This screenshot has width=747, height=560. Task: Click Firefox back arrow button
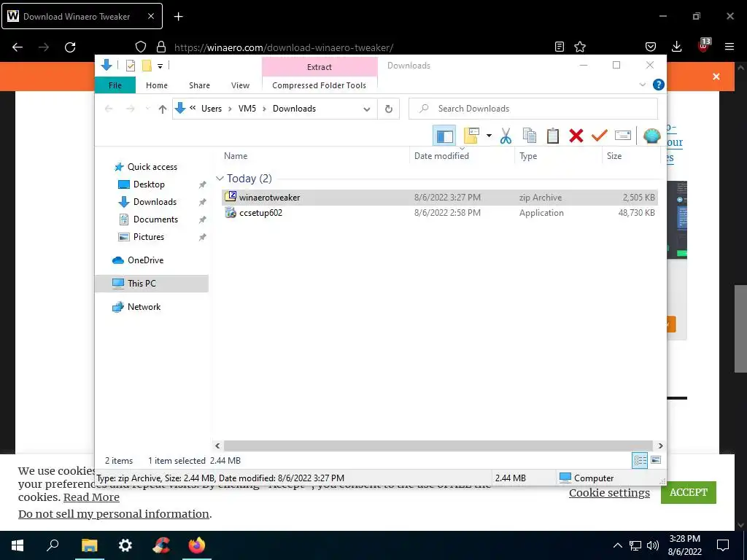click(x=18, y=47)
